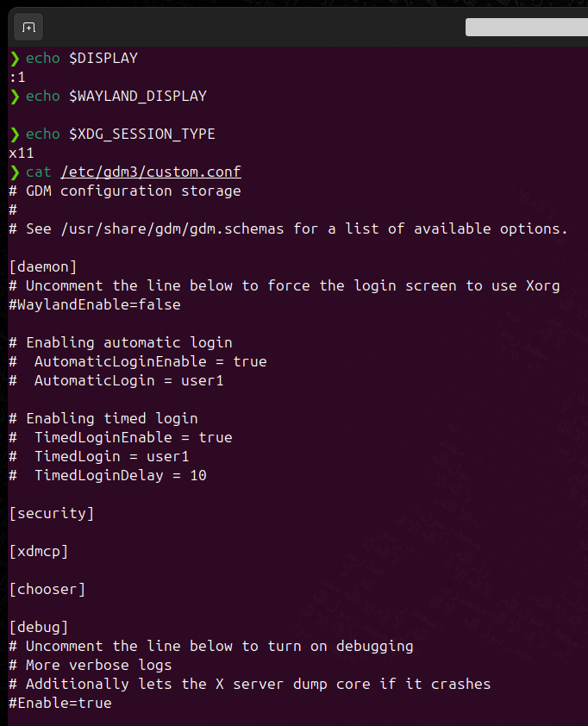588x726 pixels.
Task: Click the TimedLoginDelay = 10 line
Action: tap(120, 475)
